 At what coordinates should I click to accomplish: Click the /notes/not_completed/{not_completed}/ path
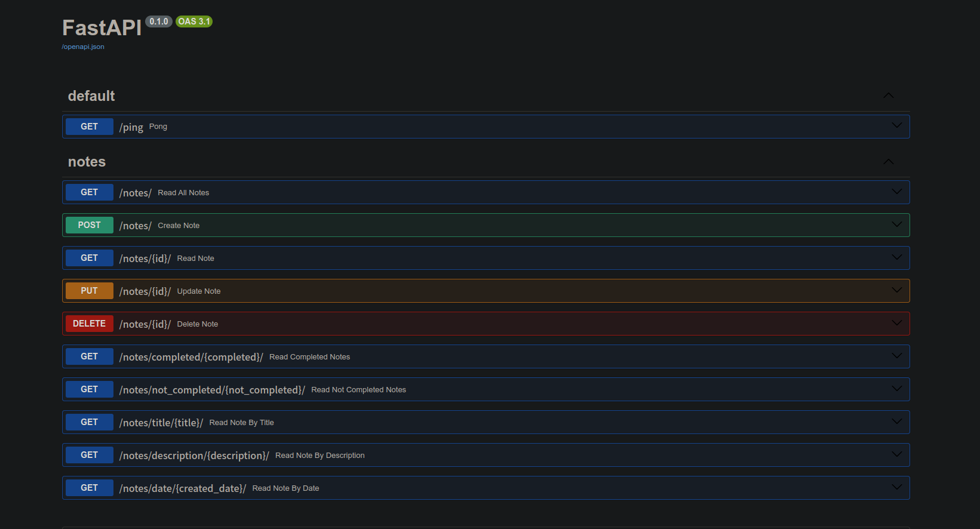212,390
